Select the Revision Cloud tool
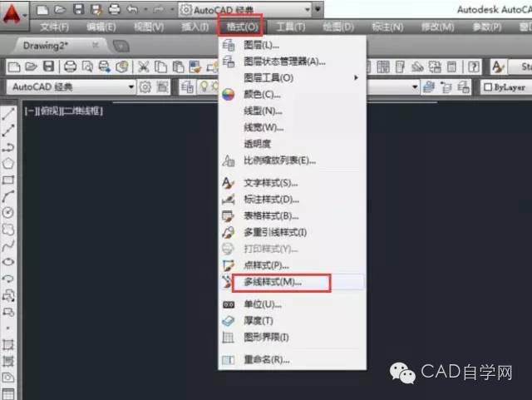 [8, 230]
